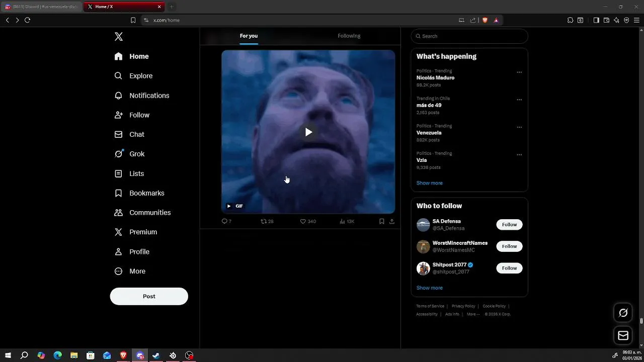Open Grok from the sidebar
Screen dimensions: 644x362
pos(129,154)
